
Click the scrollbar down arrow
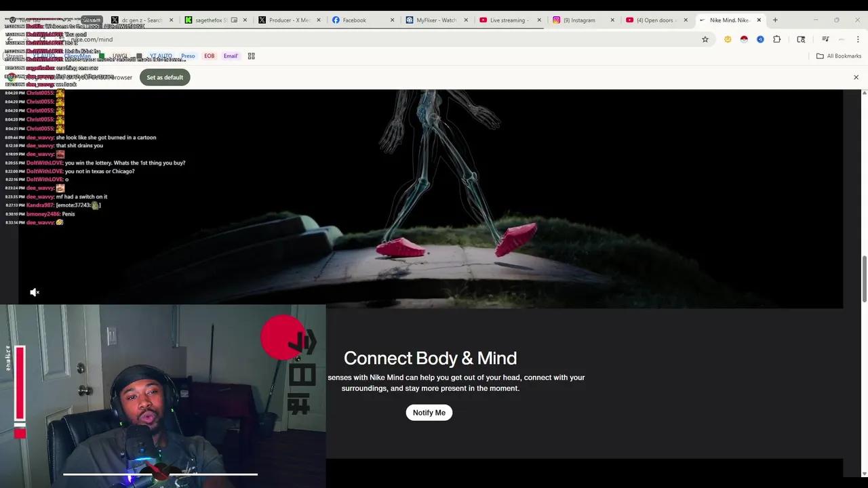[x=864, y=474]
